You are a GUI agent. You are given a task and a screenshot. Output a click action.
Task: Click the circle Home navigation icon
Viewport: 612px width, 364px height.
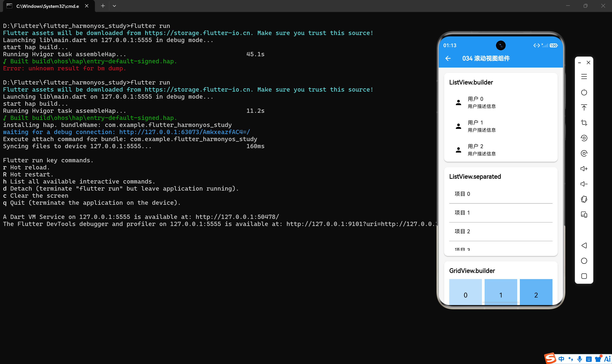584,261
